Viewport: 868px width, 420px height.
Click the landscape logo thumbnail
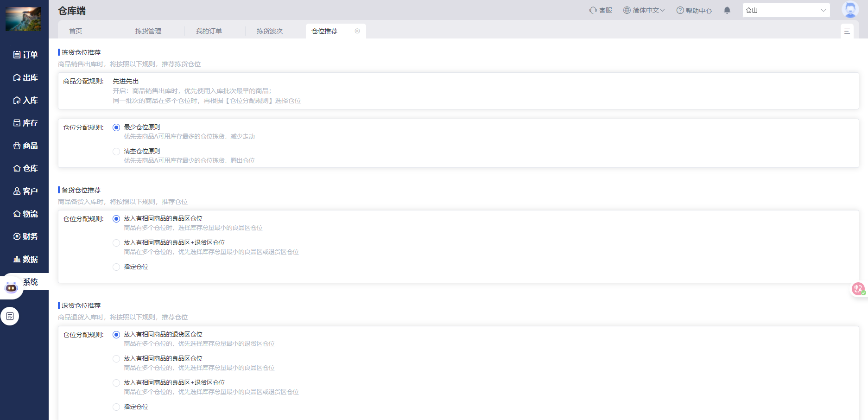pyautogui.click(x=23, y=19)
